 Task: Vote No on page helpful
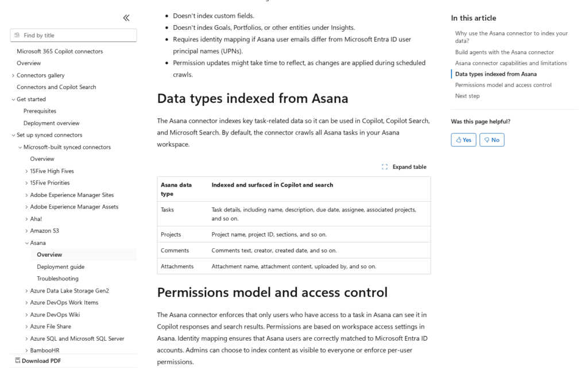click(492, 140)
